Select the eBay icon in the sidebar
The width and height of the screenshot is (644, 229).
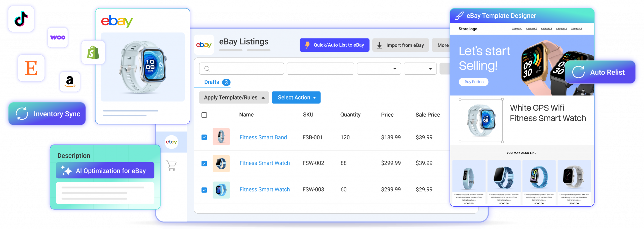171,142
